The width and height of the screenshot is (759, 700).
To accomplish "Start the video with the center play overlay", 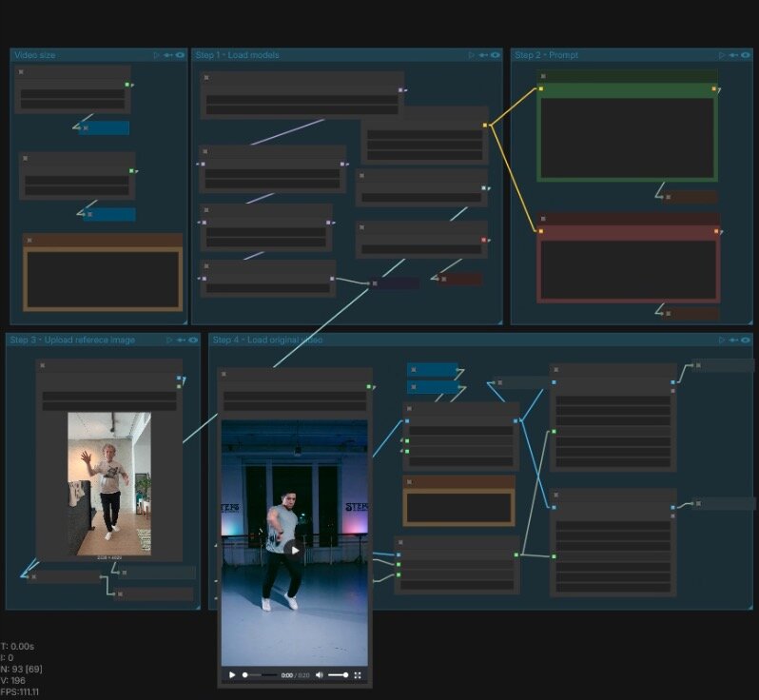I will (294, 550).
